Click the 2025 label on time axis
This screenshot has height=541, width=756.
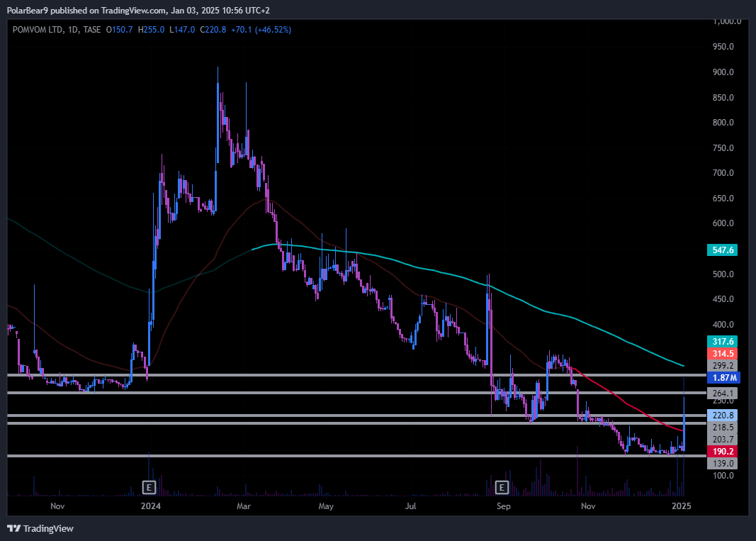tap(682, 506)
